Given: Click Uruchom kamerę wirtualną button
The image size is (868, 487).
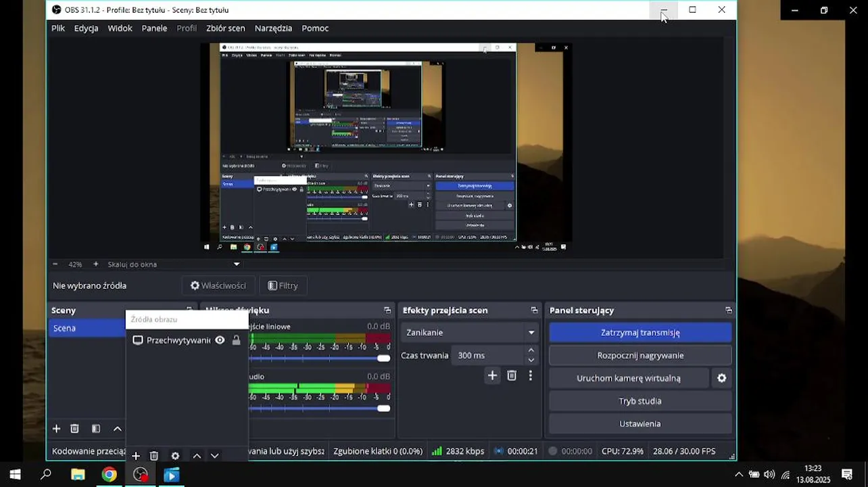Looking at the screenshot, I should pos(629,378).
